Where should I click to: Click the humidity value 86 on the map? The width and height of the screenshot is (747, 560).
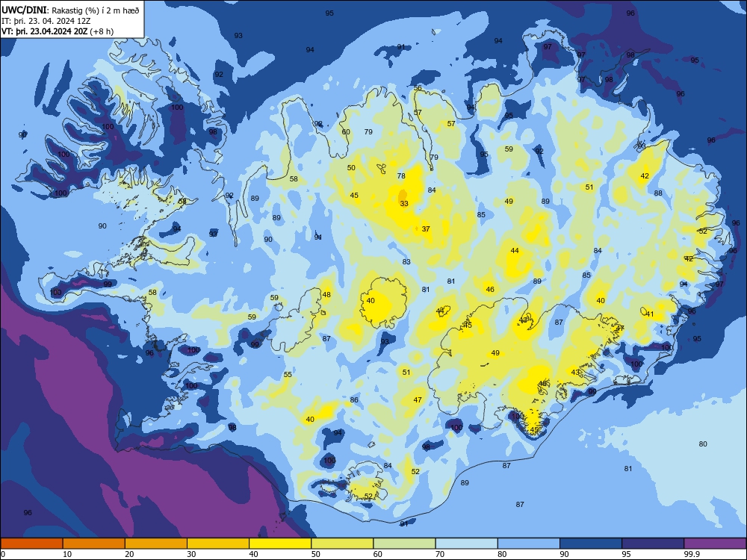click(354, 399)
